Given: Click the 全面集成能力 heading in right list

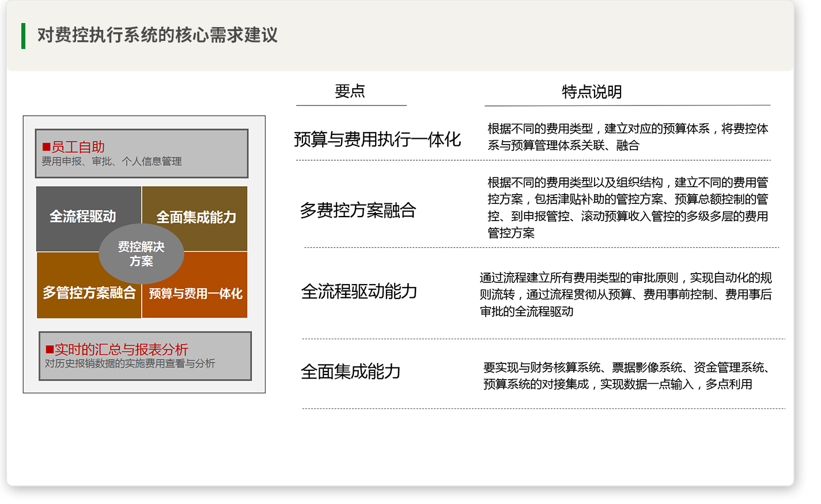Looking at the screenshot, I should tap(350, 372).
